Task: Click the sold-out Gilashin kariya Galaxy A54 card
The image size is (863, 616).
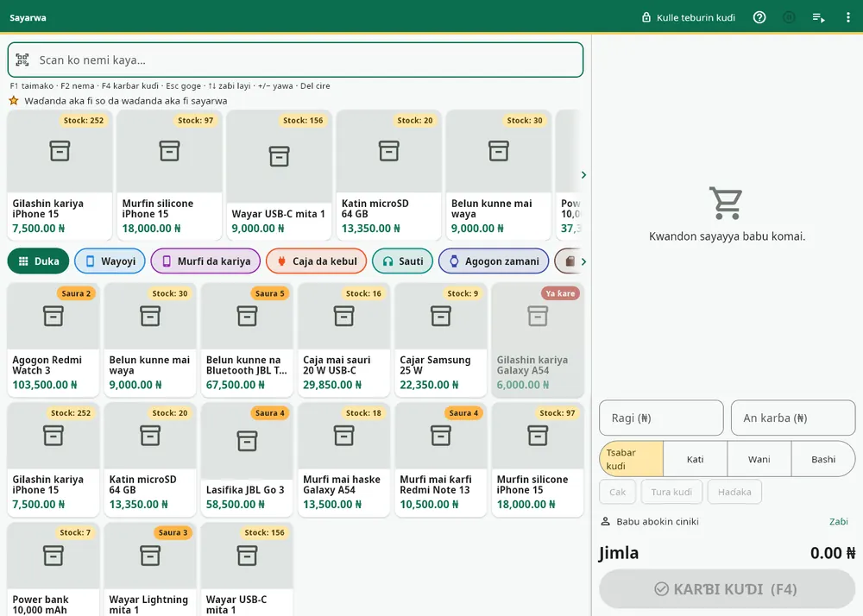Action: coord(538,340)
